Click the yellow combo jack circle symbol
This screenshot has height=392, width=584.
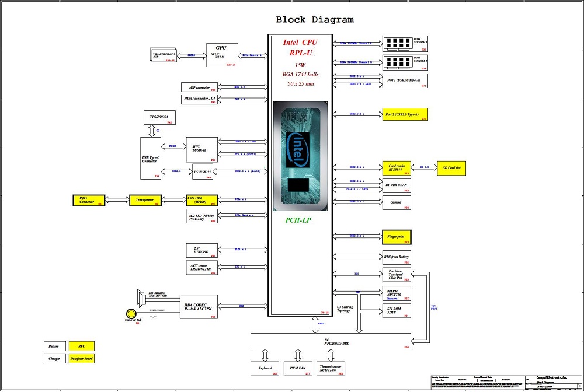coord(131,314)
